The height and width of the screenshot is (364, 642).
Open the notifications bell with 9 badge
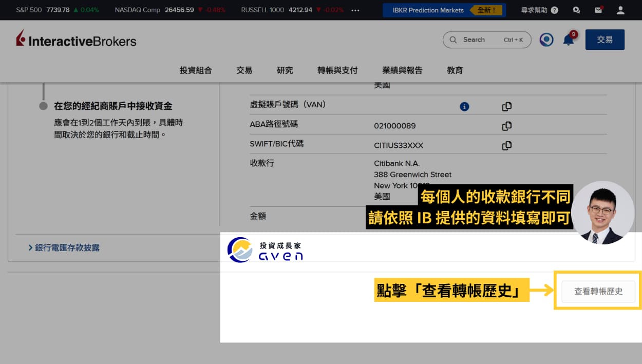pos(569,39)
